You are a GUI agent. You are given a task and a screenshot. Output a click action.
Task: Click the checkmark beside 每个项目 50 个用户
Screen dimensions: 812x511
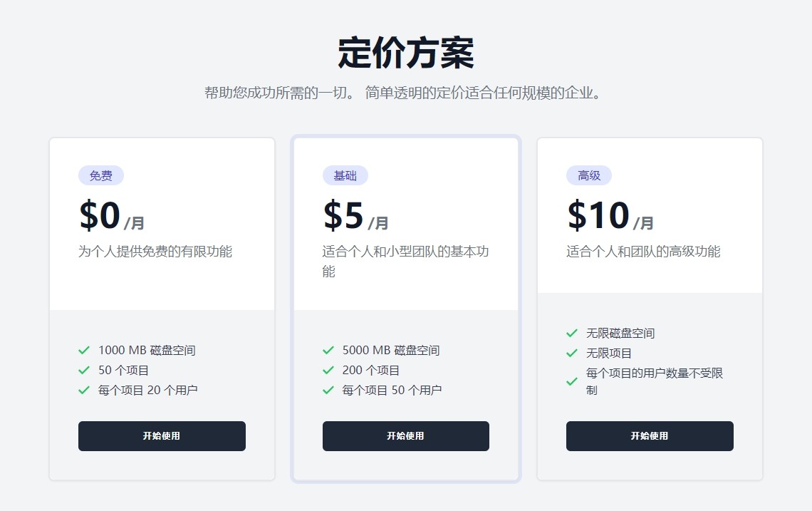[328, 391]
